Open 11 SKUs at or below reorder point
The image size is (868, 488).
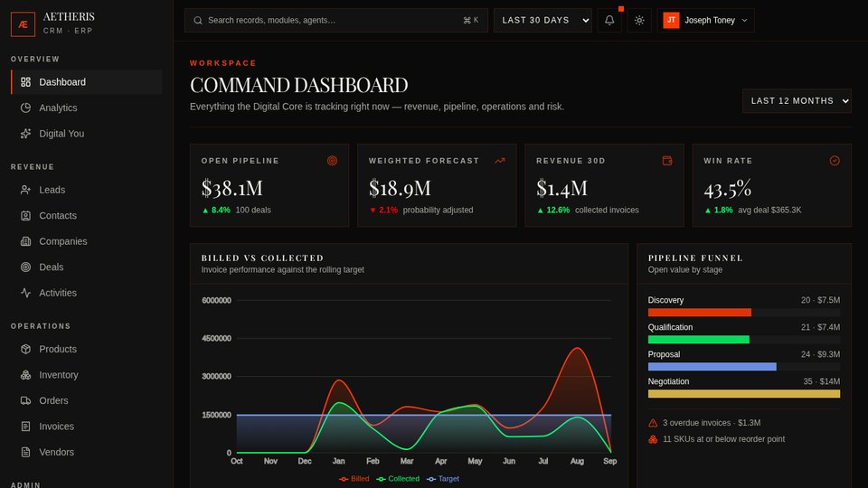[x=723, y=439]
